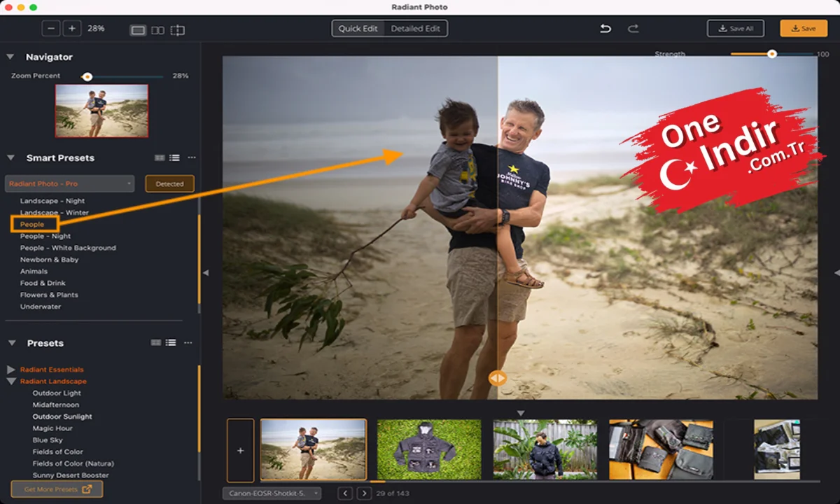Switch to Detailed Edit tab
840x504 pixels.
[416, 29]
